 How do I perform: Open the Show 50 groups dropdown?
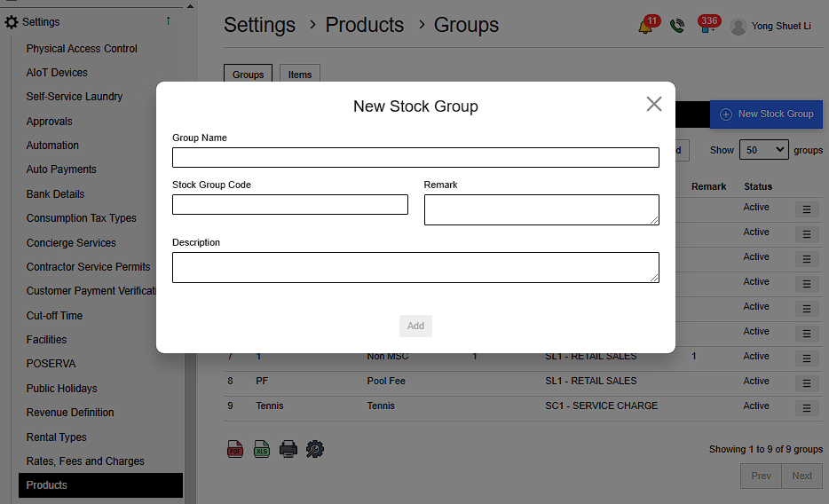point(763,150)
